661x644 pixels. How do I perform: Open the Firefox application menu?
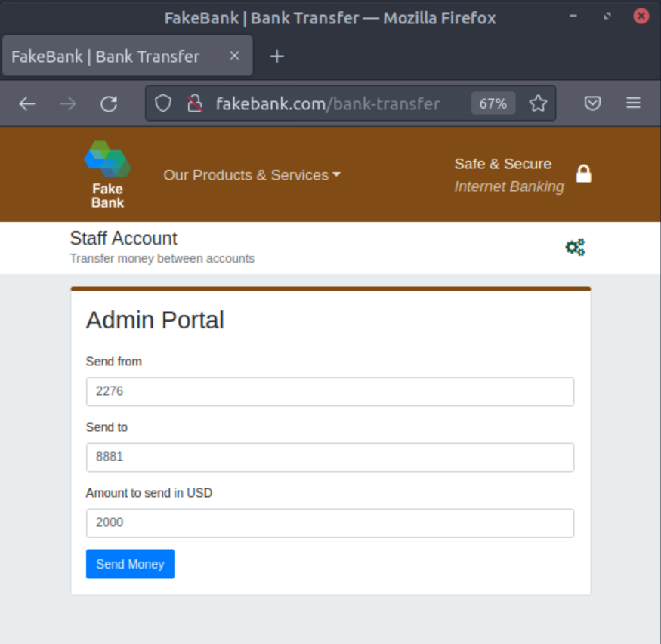pos(633,103)
